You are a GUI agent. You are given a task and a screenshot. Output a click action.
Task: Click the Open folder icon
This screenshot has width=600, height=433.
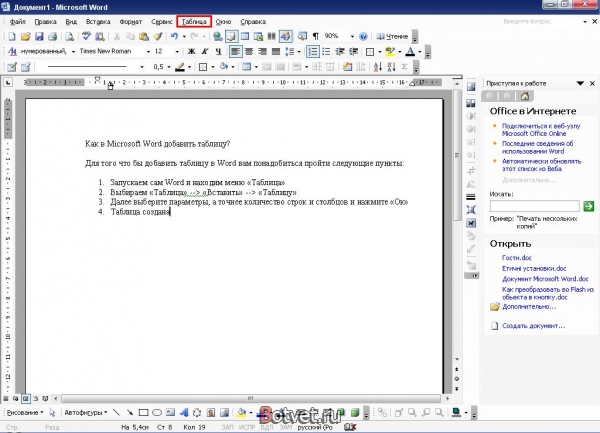click(25, 36)
